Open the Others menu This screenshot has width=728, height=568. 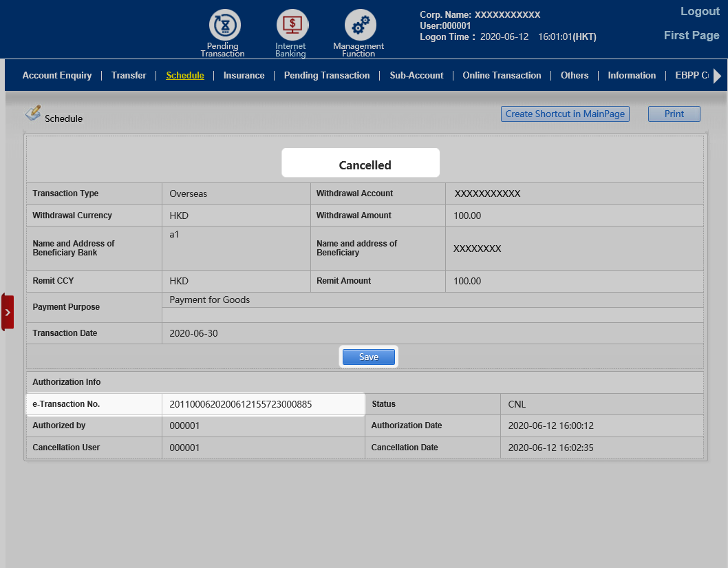tap(575, 76)
